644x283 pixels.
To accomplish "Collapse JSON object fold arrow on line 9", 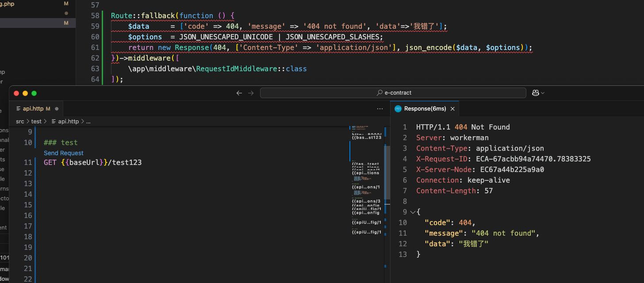I will pyautogui.click(x=412, y=212).
